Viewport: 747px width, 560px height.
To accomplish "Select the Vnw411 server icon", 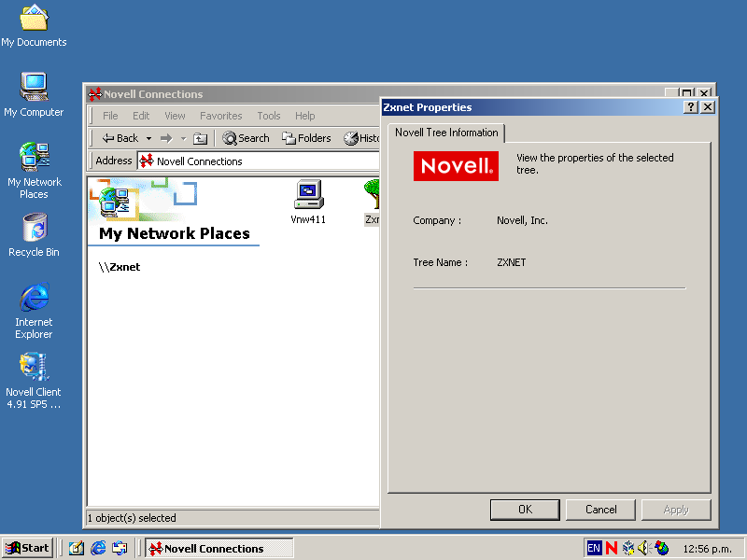I will coord(308,202).
